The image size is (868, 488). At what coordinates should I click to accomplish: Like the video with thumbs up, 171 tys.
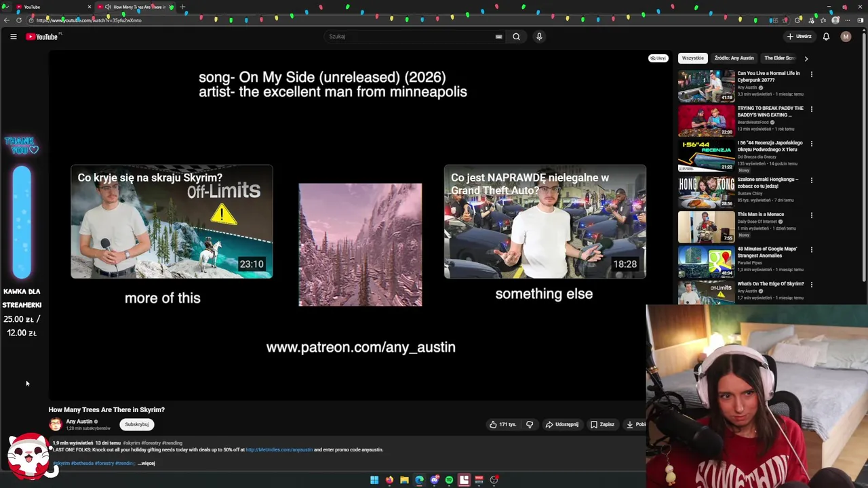coord(502,424)
